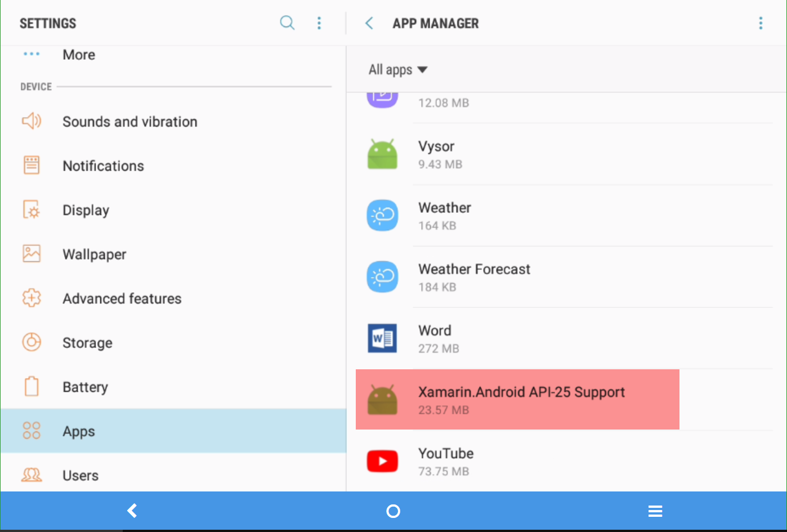Click the Advanced features gear icon

32,298
